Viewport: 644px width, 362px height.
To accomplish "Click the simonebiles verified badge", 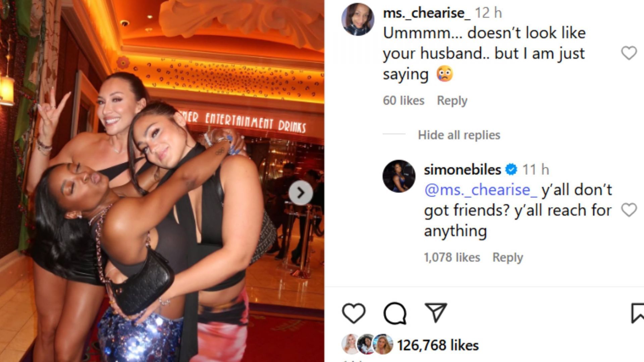I will 511,170.
